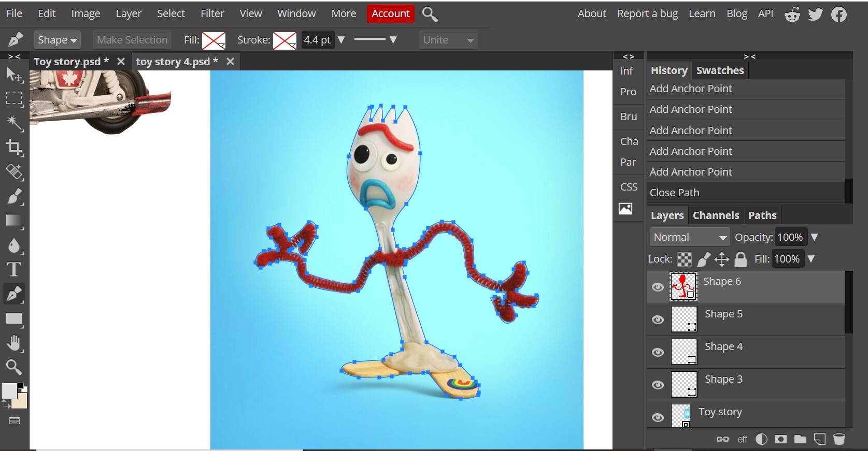Image resolution: width=868 pixels, height=451 pixels.
Task: Hide the Shape 6 layer
Action: [658, 287]
